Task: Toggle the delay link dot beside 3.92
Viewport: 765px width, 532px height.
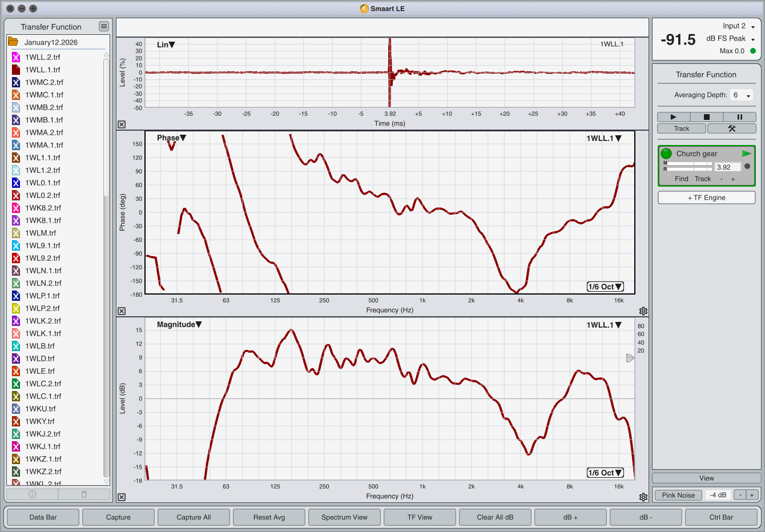Action: [x=747, y=167]
